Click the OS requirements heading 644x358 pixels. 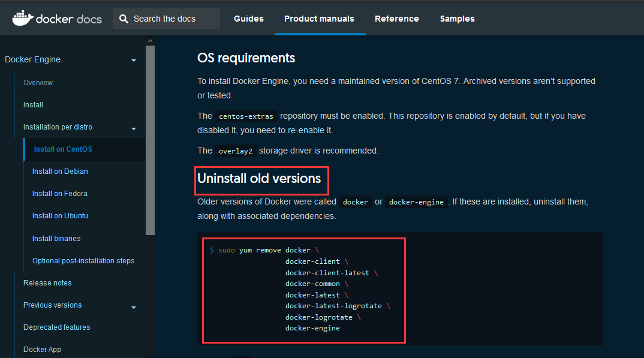point(246,58)
